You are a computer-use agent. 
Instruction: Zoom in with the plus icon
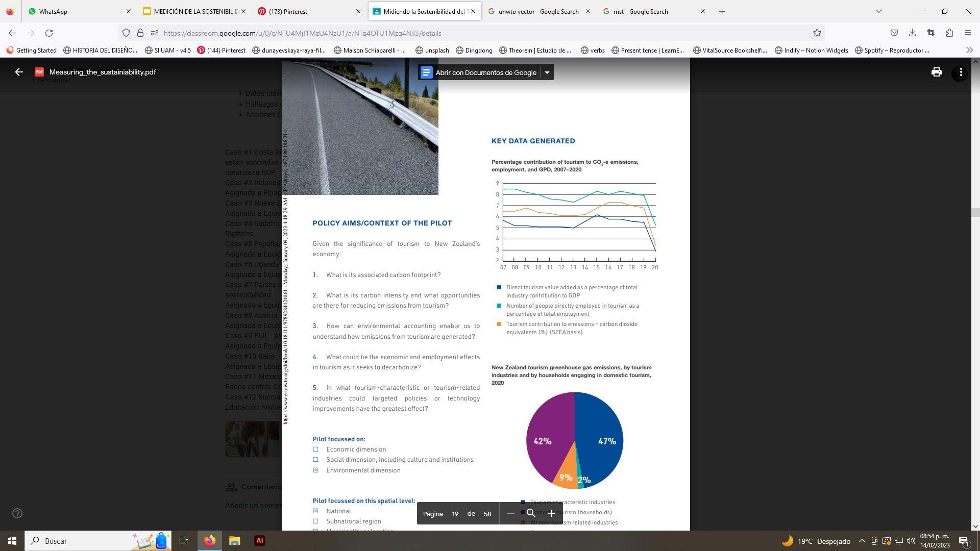551,514
